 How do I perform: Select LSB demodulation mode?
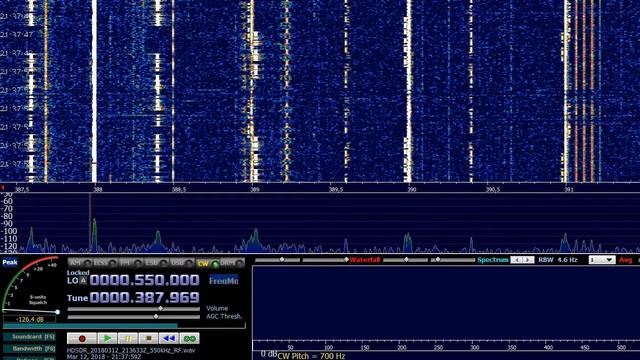coord(156,263)
